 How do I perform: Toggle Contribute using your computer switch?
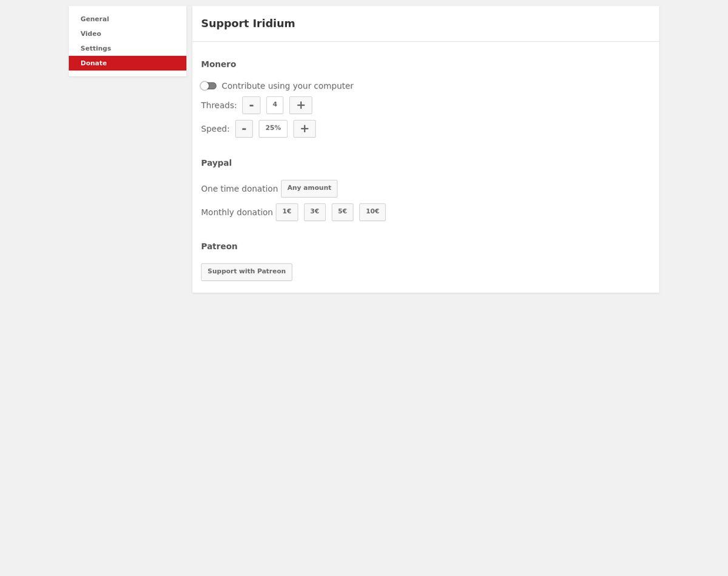coord(208,86)
